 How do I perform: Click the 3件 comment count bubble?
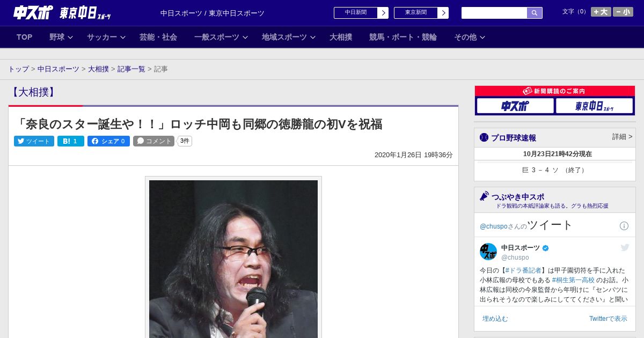[185, 141]
